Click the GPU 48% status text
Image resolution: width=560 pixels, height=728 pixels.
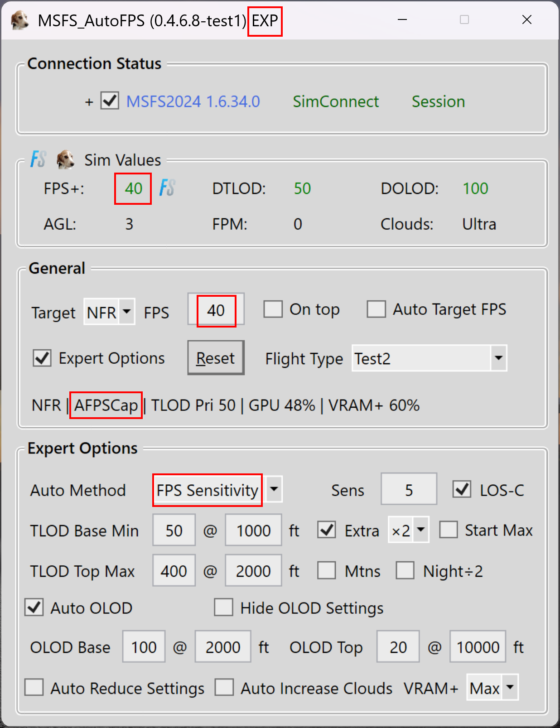point(282,405)
